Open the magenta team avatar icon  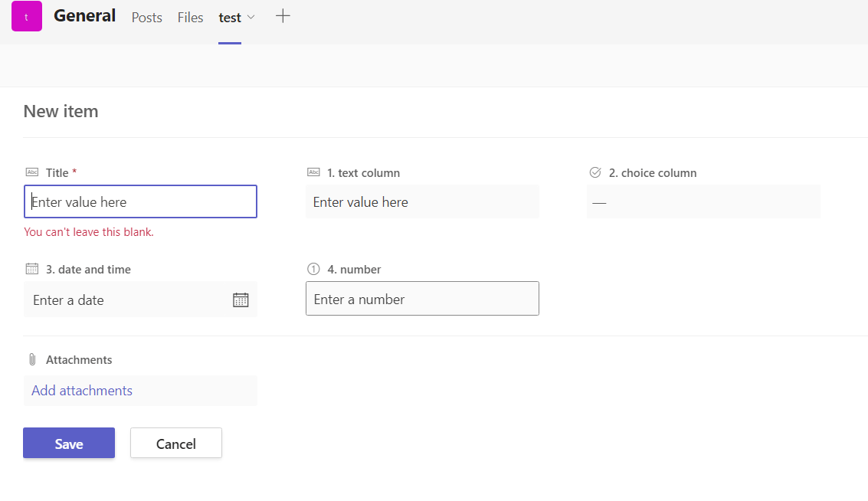click(27, 16)
